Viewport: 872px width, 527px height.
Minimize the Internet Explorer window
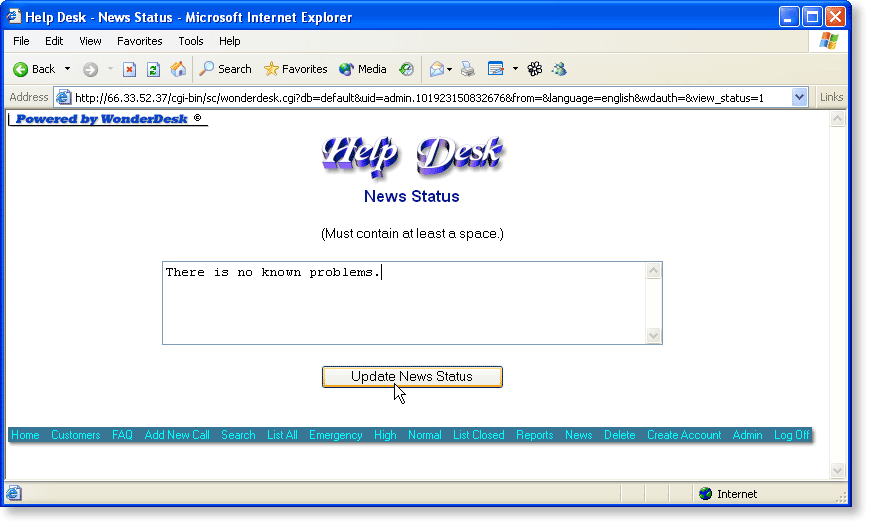788,17
